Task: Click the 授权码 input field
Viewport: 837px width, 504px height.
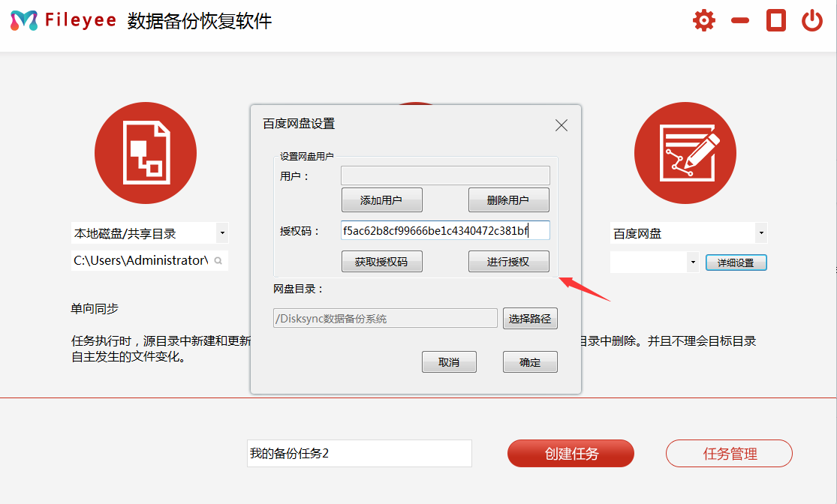Action: pyautogui.click(x=445, y=230)
